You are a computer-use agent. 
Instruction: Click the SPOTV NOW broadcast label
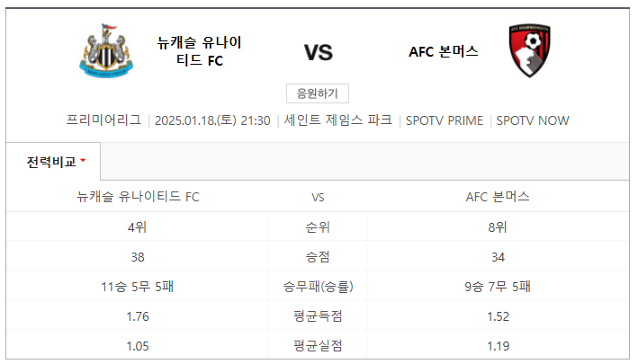tap(533, 120)
